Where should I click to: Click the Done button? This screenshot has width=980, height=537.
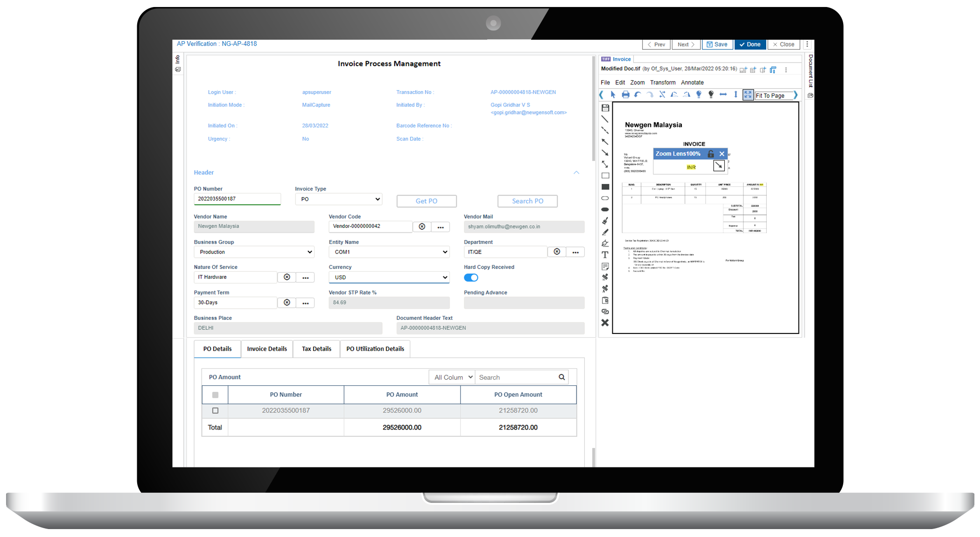pyautogui.click(x=750, y=44)
